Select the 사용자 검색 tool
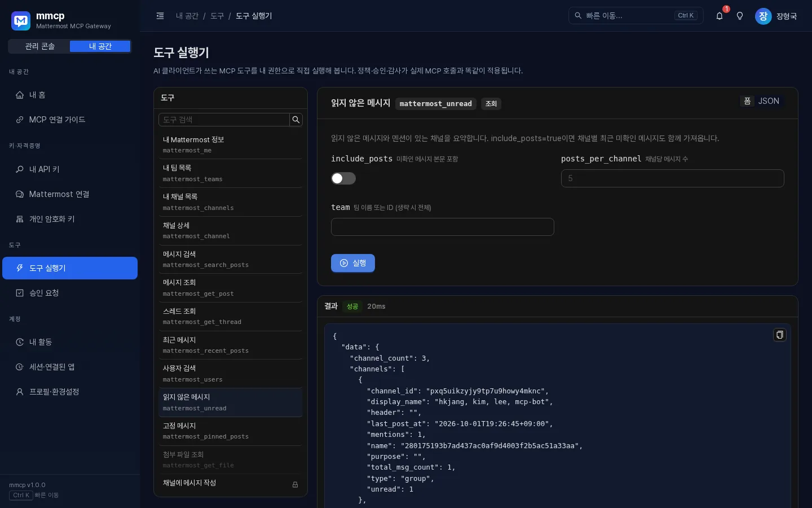 (231, 374)
